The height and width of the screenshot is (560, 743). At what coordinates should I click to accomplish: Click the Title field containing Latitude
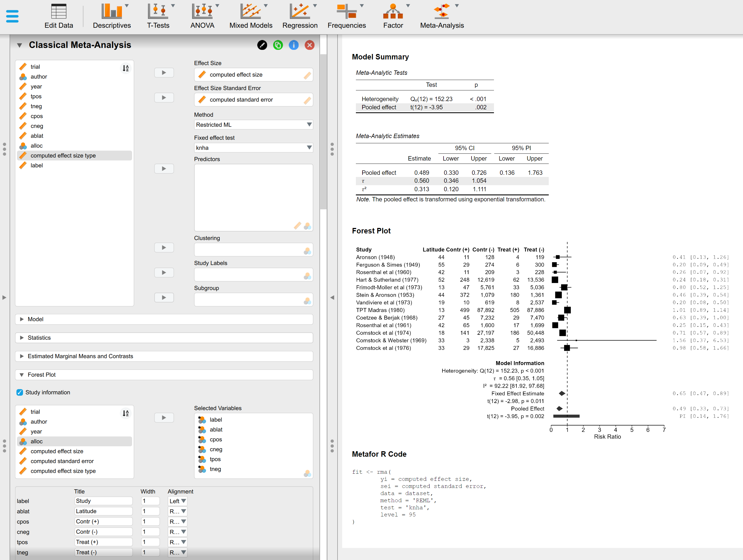tap(103, 511)
